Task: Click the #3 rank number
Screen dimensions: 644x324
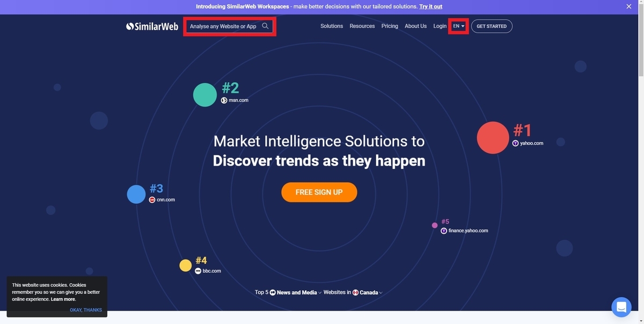Action: point(156,189)
